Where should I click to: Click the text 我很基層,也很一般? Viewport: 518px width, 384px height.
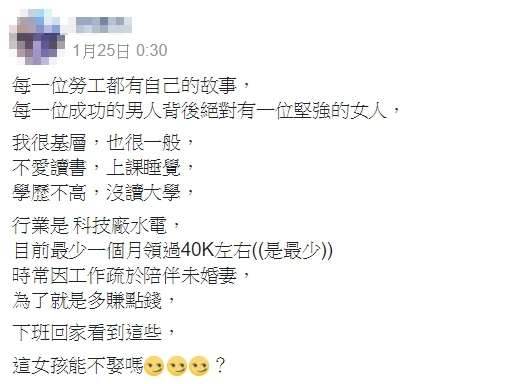click(96, 143)
